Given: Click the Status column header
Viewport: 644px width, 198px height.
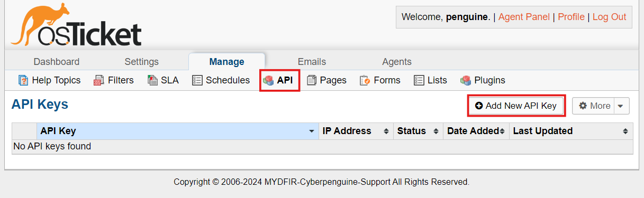Looking at the screenshot, I should 418,131.
